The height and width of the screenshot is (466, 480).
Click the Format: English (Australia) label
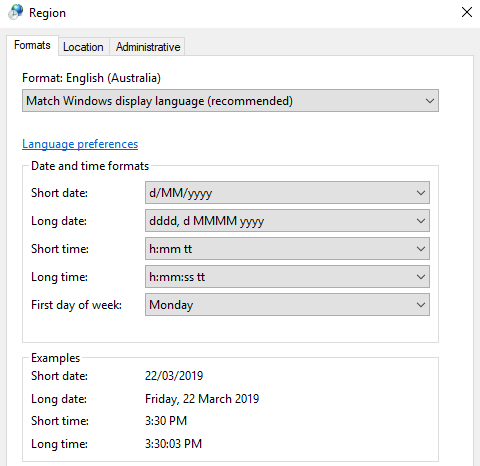pyautogui.click(x=91, y=78)
